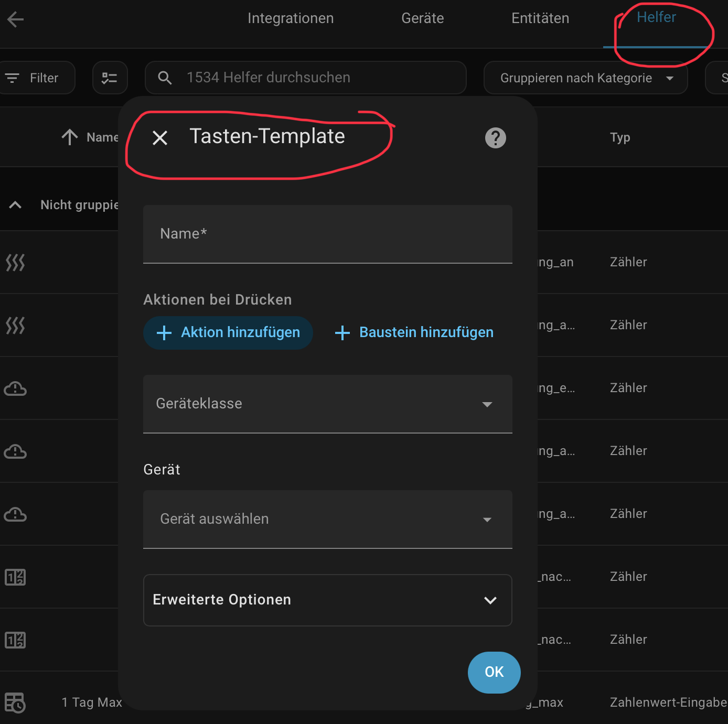Open the Filter panel
The width and height of the screenshot is (728, 724).
33,78
